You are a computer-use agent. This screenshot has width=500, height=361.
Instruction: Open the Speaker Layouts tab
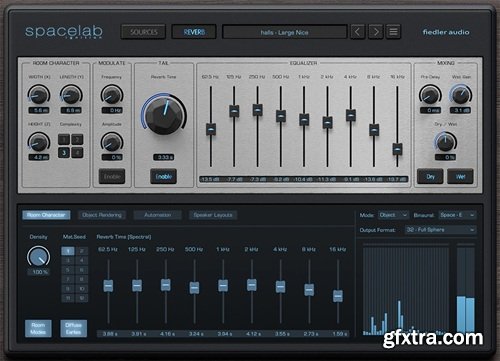[213, 215]
